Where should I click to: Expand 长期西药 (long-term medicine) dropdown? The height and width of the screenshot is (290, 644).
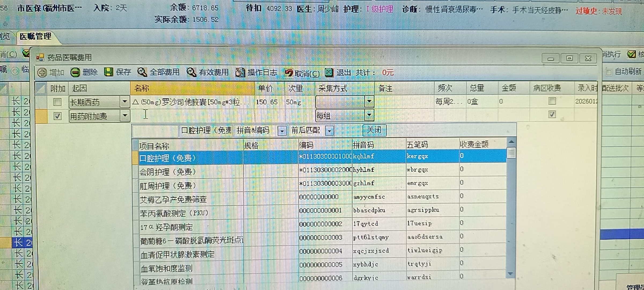point(125,102)
